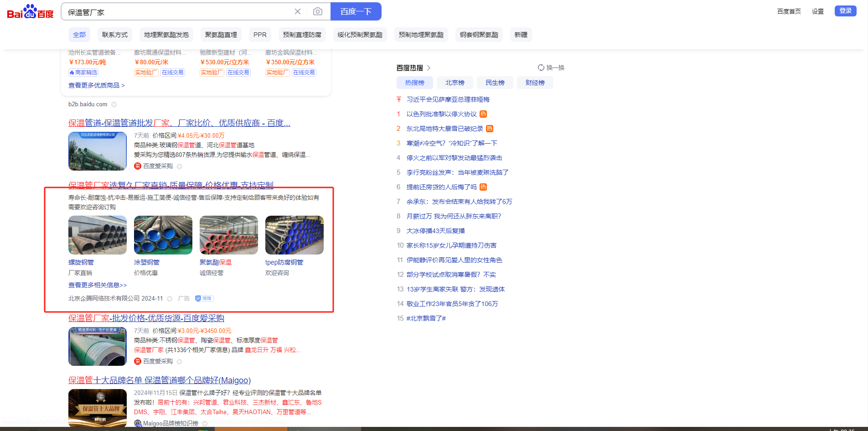
Task: Expand 百度热搜 with the chevron arrow
Action: point(429,68)
